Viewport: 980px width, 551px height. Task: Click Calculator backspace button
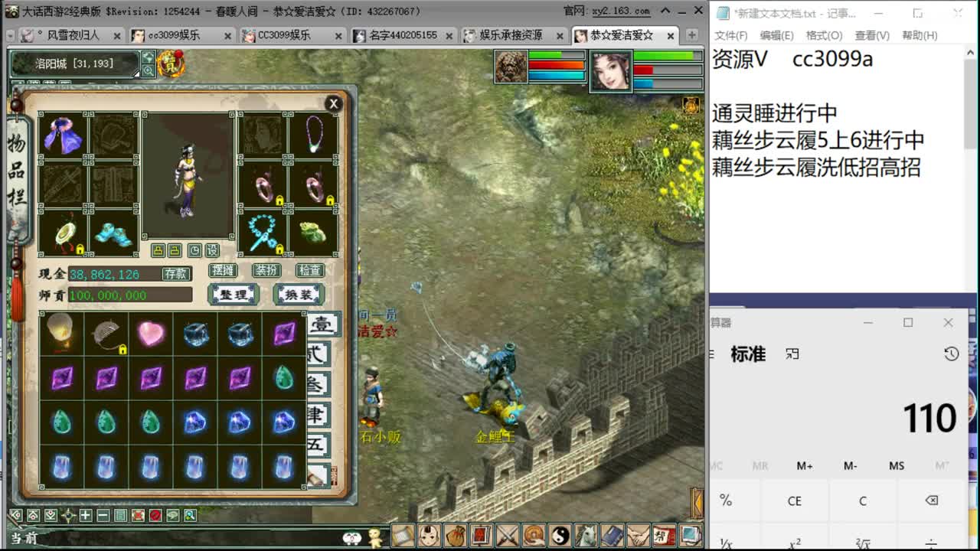(x=931, y=501)
